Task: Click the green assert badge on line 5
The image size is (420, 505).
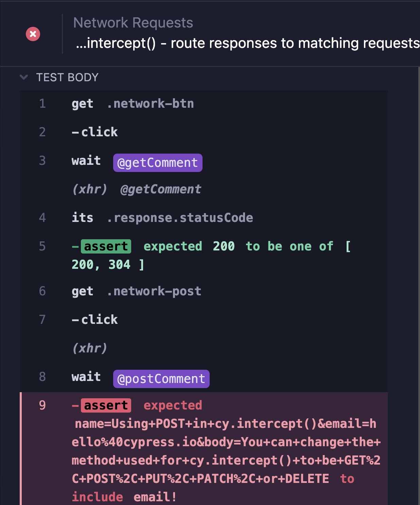Action: tap(105, 246)
